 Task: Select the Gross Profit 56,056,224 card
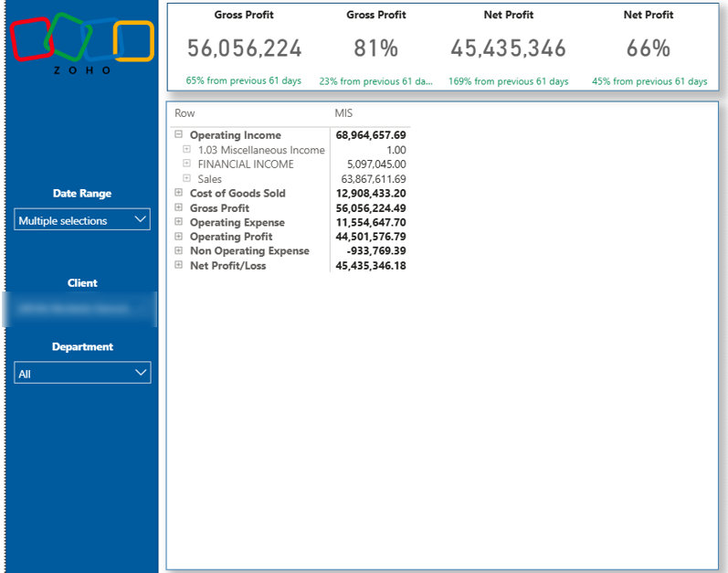coord(244,48)
